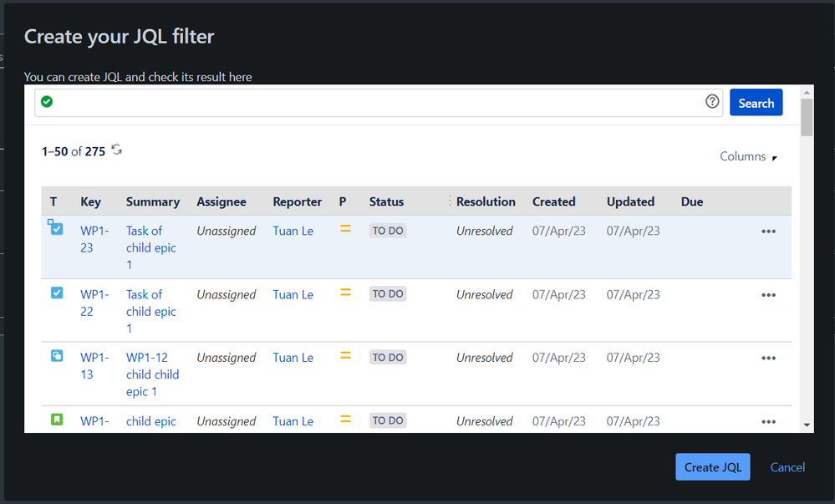The height and width of the screenshot is (504, 835).
Task: Click inside the JQL query input field
Action: (x=376, y=103)
